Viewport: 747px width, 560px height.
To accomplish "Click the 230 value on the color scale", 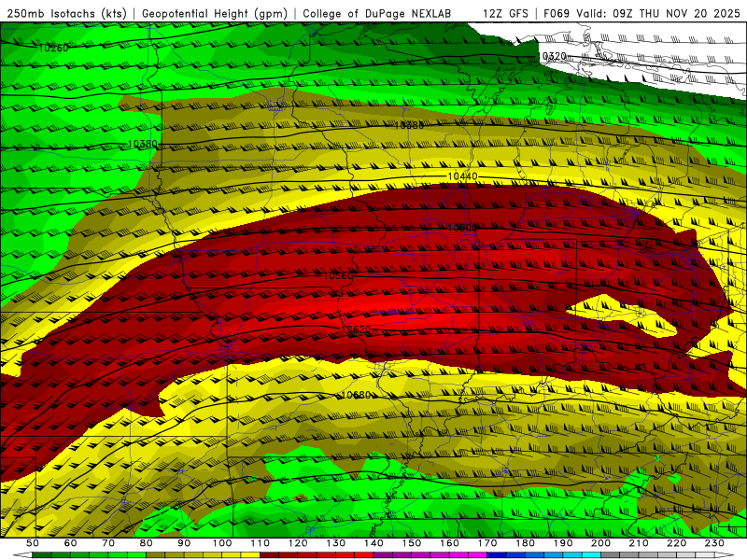I will tap(714, 543).
